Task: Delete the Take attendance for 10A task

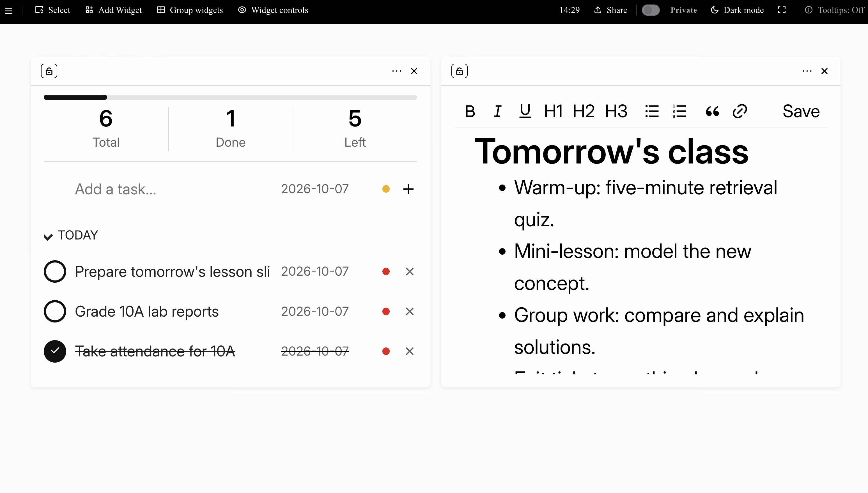Action: coord(410,351)
